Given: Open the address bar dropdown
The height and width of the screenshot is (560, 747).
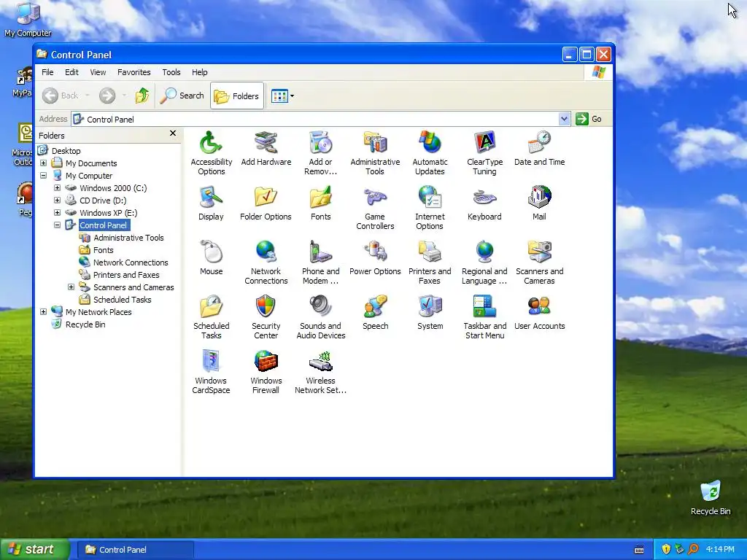Looking at the screenshot, I should click(564, 119).
